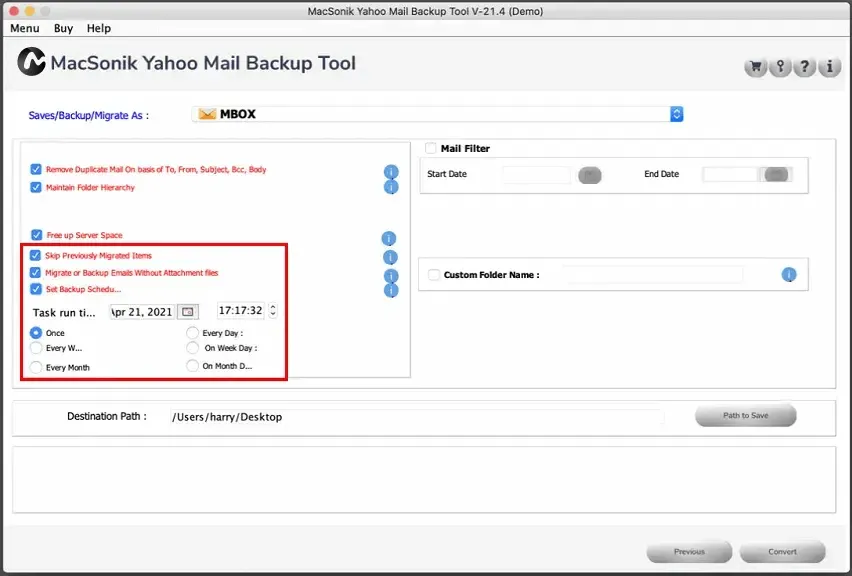Click the Convert button
This screenshot has width=852, height=576.
782,552
